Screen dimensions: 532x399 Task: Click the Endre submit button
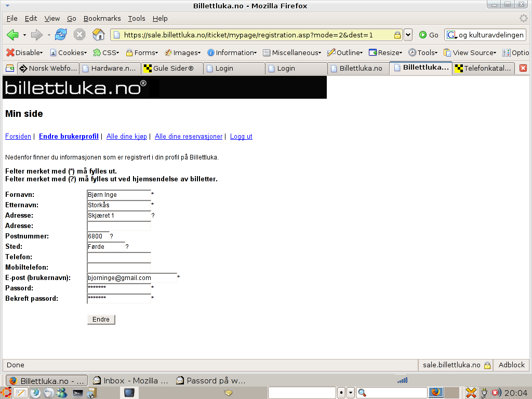101,320
